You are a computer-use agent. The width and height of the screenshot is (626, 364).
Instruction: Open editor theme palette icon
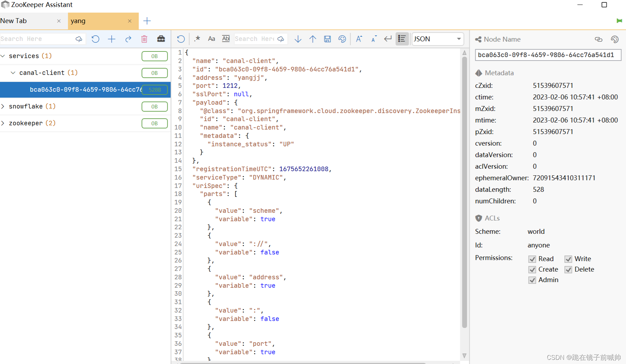(342, 39)
